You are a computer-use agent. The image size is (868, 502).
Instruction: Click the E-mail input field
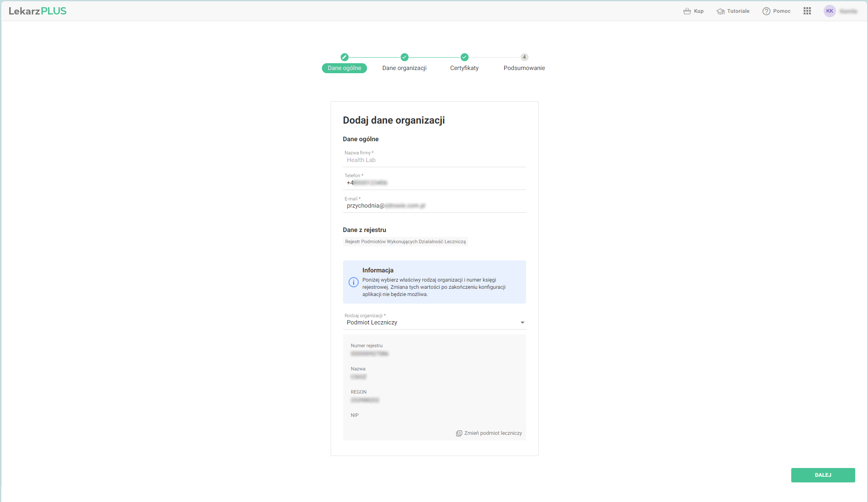[434, 206]
